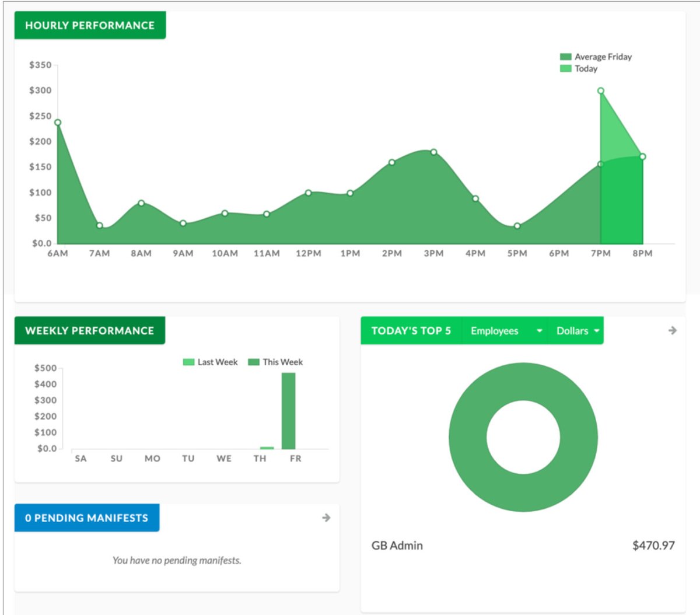Select the 7PM data point on hourly chart
Screen dimensions: 700x615
pos(601,90)
